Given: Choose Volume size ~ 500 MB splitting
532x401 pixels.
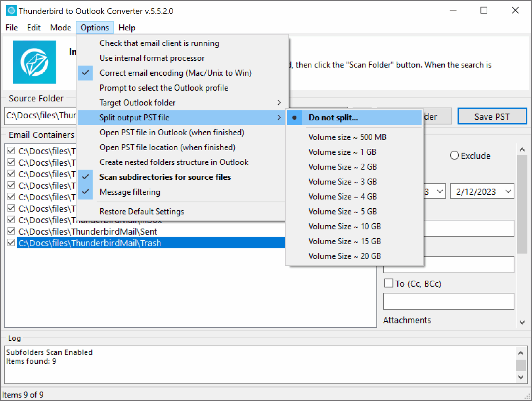Looking at the screenshot, I should 347,137.
